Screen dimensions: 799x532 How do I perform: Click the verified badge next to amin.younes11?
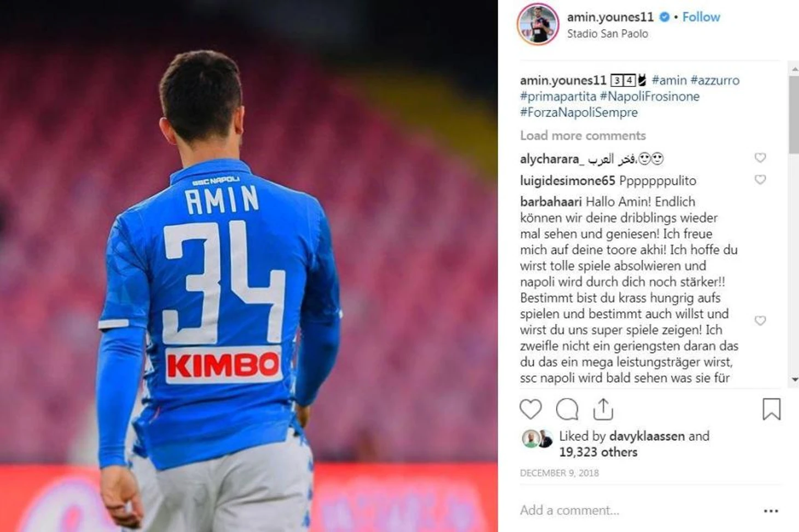(x=664, y=17)
